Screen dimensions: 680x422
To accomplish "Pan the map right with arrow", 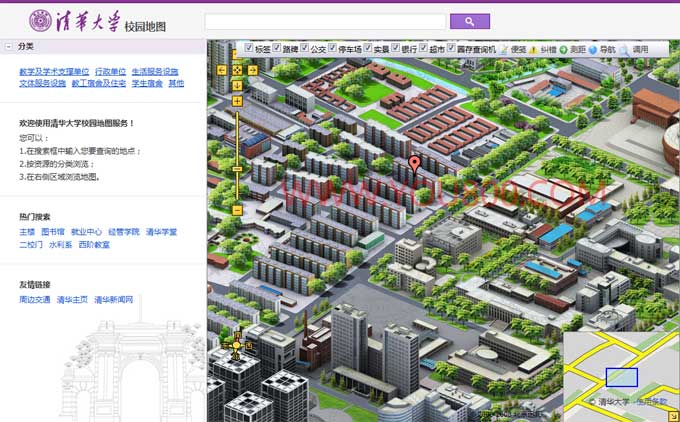I will (250, 70).
